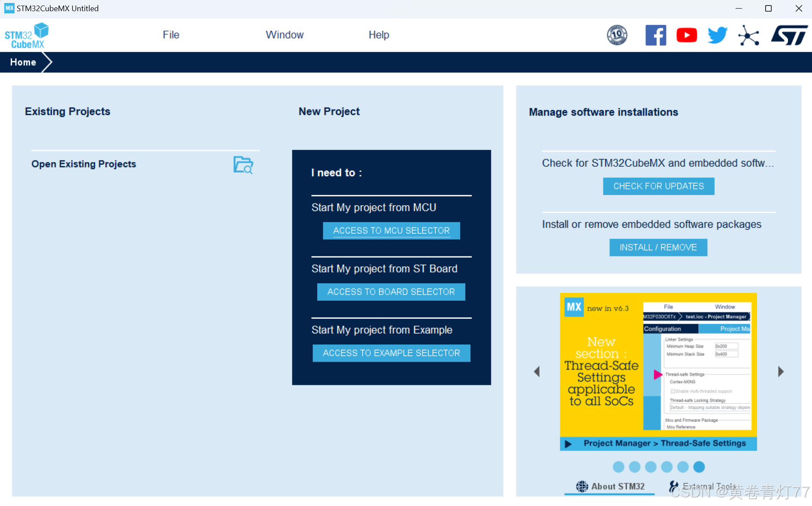Select the fourth carousel dot
This screenshot has width=812, height=506.
click(x=667, y=467)
